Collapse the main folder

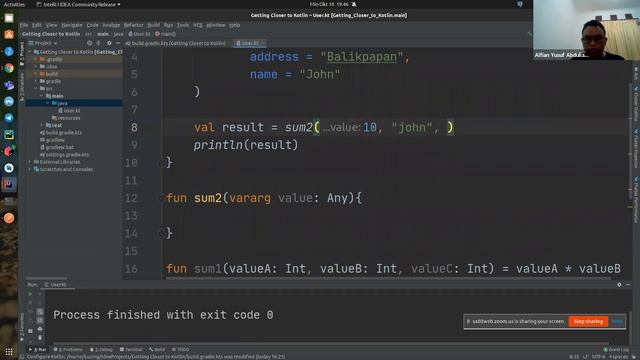click(x=42, y=96)
